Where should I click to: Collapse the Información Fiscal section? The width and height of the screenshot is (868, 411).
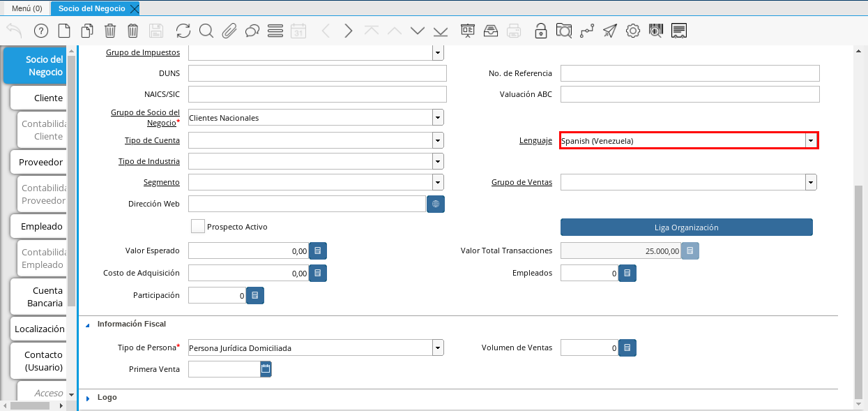pos(89,324)
